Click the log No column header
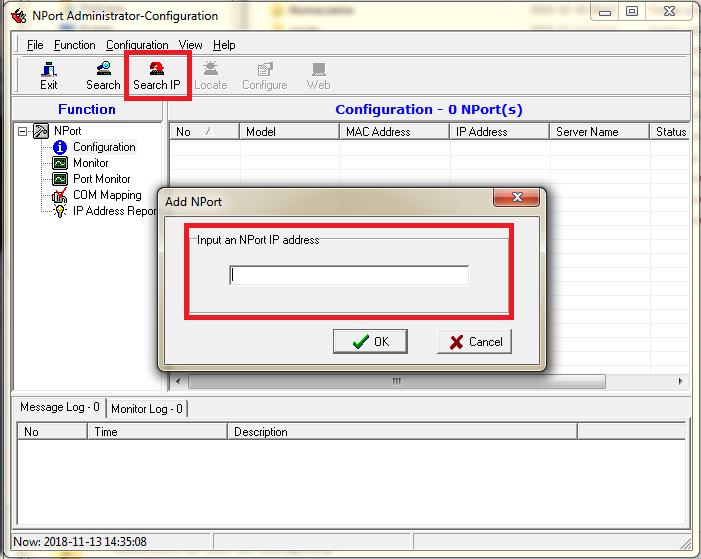This screenshot has height=559, width=701. pos(52,432)
